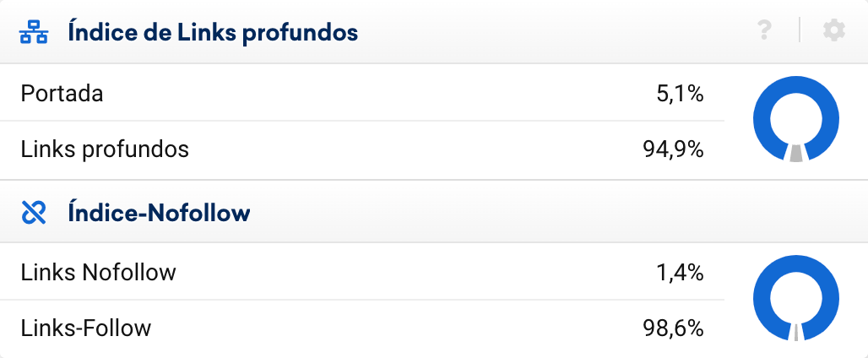Click the 1,4% Nofollow value
Screen dimensions: 868x358
(680, 273)
